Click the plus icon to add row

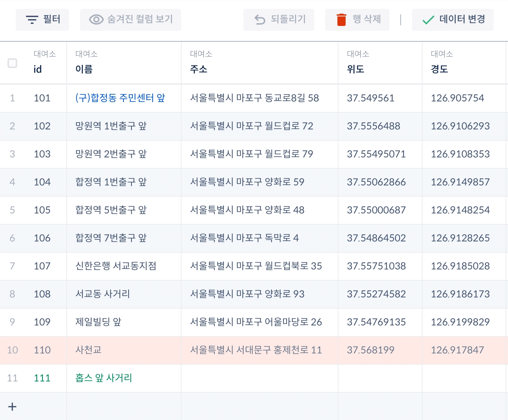[12, 406]
